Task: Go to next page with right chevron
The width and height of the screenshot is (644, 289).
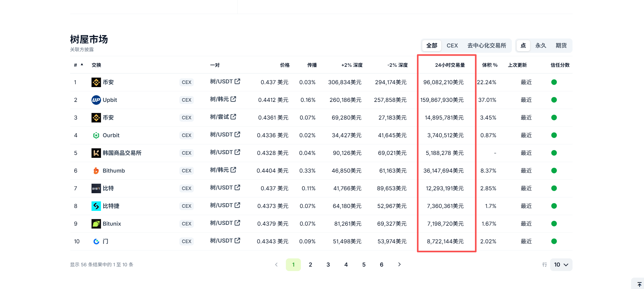Action: 399,264
